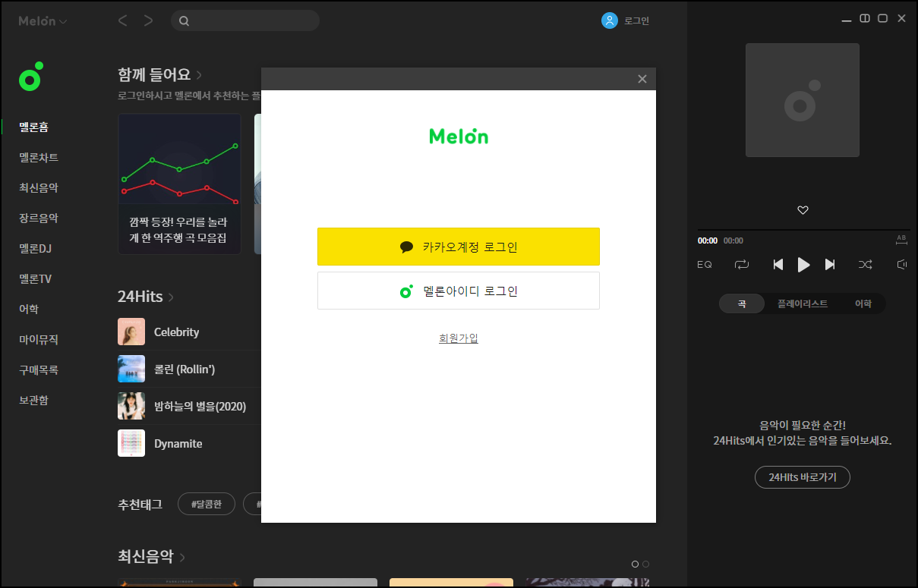918x588 pixels.
Task: Play the current track
Action: 803,265
